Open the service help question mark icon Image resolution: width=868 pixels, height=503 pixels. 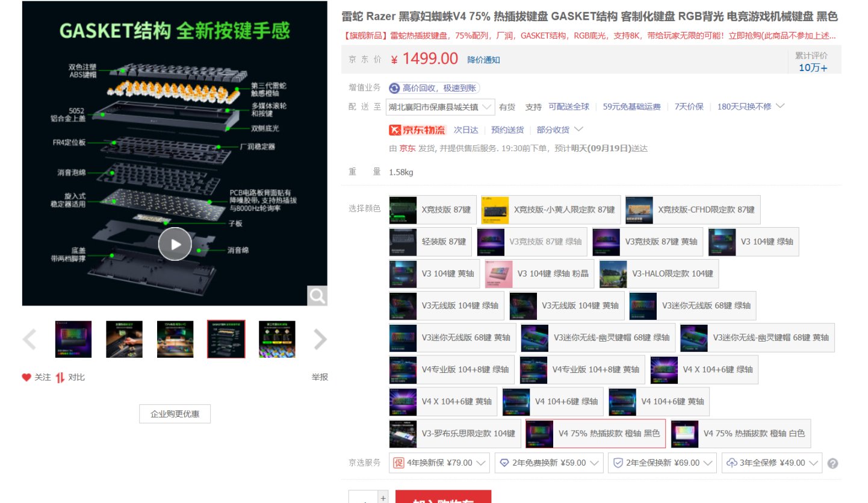pyautogui.click(x=833, y=463)
